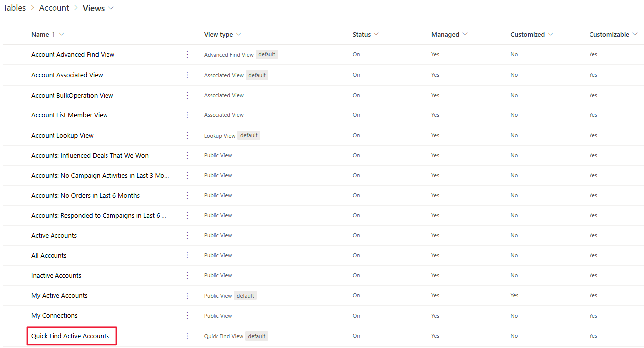Expand the Customized column header options
Viewport: 644px width, 348px height.
(x=550, y=34)
